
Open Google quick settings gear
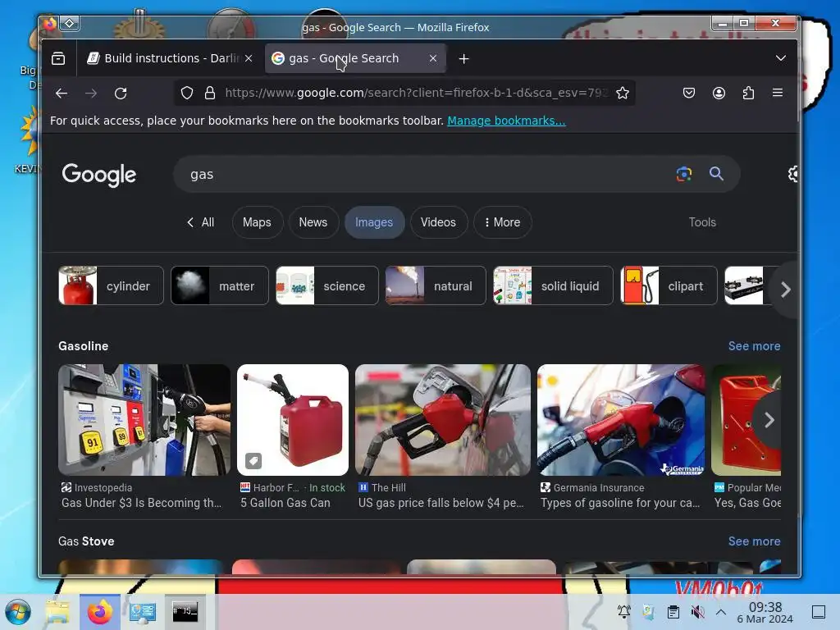[x=793, y=174]
